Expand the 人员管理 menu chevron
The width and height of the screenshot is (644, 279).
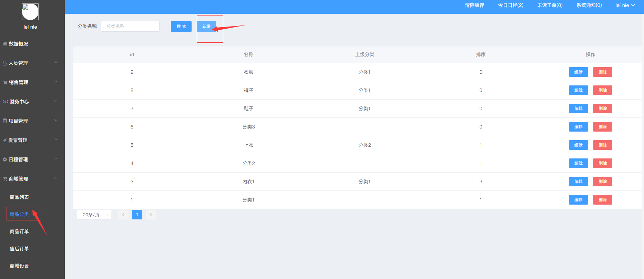(56, 62)
